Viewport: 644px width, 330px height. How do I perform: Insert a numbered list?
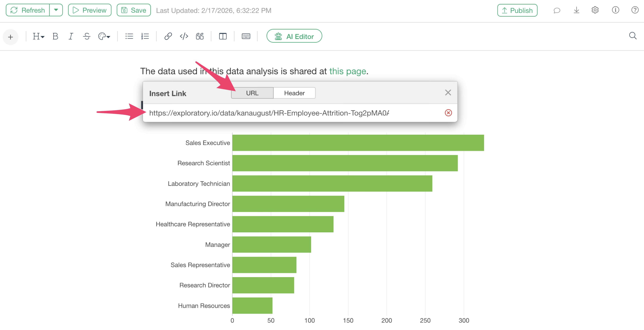(145, 36)
